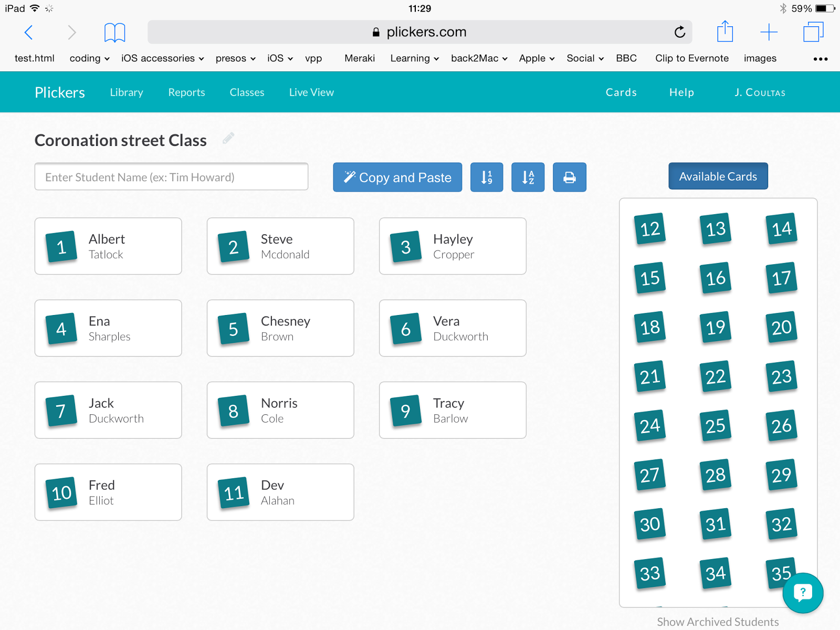The width and height of the screenshot is (840, 630).
Task: Open the help chat bubble icon
Action: click(802, 593)
